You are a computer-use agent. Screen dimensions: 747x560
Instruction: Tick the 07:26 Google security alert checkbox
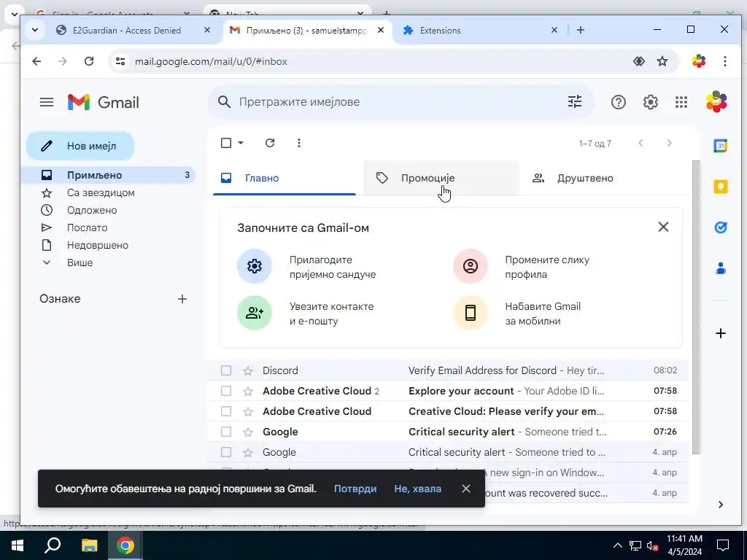[226, 432]
